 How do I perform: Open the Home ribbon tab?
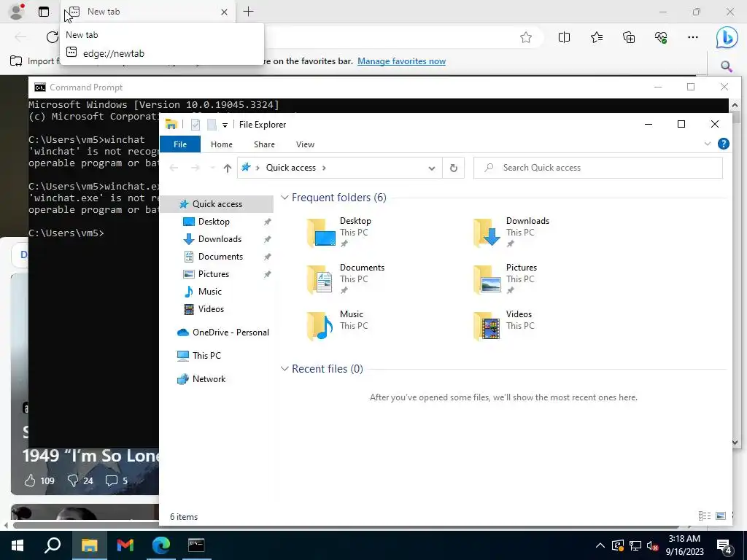point(222,144)
